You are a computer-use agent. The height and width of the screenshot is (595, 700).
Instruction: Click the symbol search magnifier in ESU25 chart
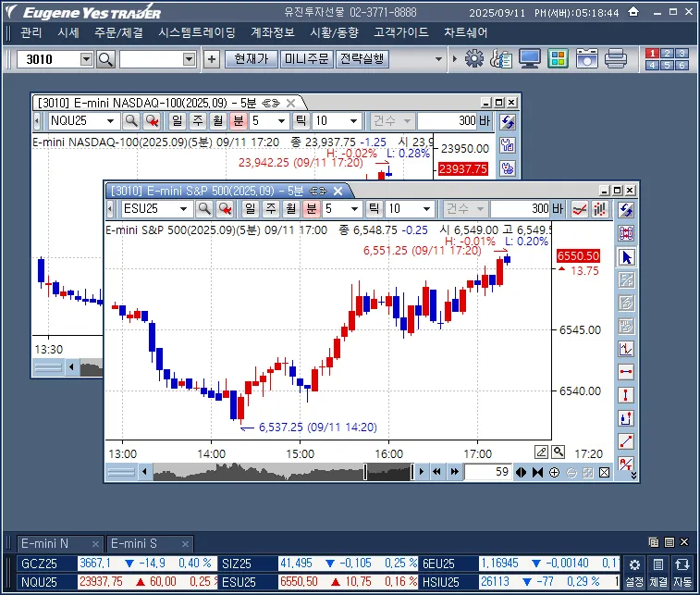(x=204, y=208)
